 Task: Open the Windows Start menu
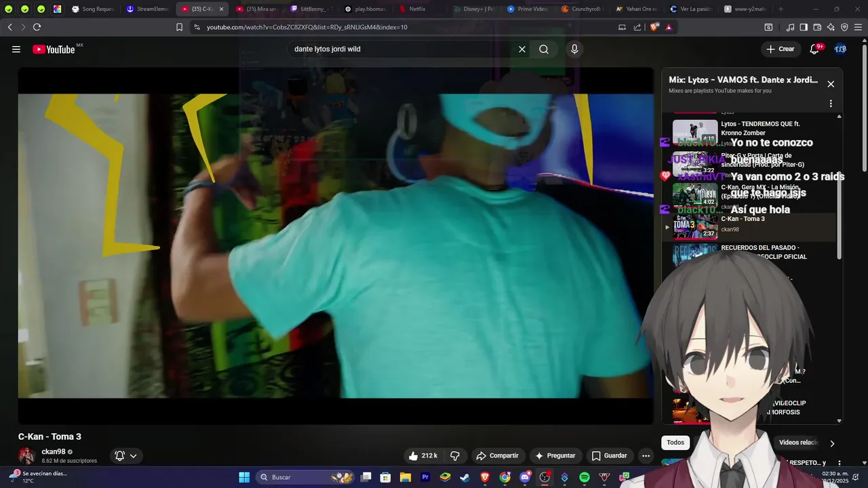[244, 477]
